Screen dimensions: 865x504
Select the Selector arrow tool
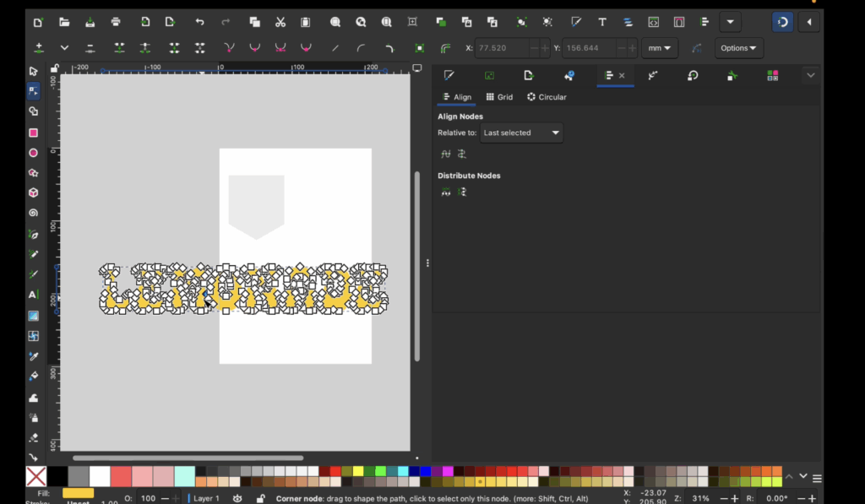point(33,71)
